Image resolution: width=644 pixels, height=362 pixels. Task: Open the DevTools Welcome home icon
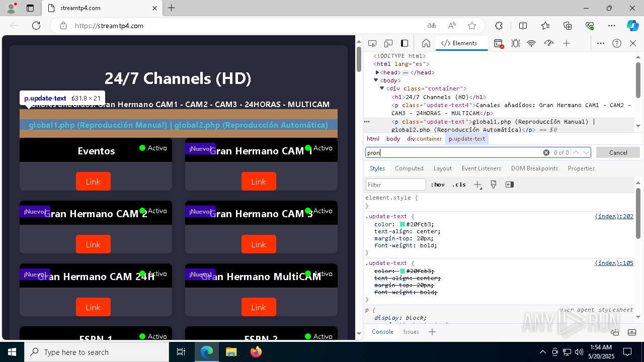tap(426, 43)
